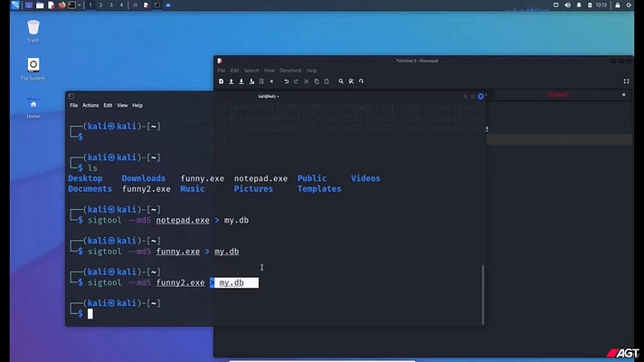Viewport: 644px width, 362px height.
Task: Select terminal window button in the taskbar
Action: coord(156,5)
